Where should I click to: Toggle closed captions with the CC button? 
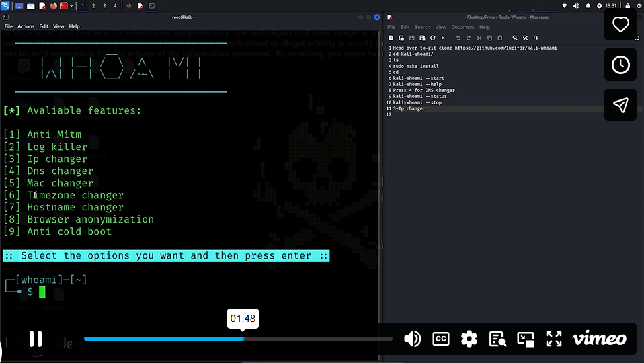pos(440,339)
